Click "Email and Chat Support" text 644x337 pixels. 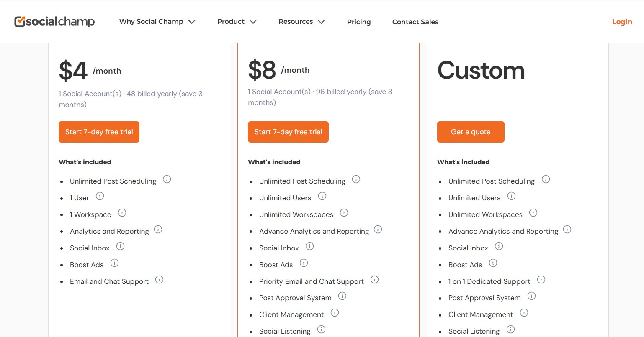109,281
